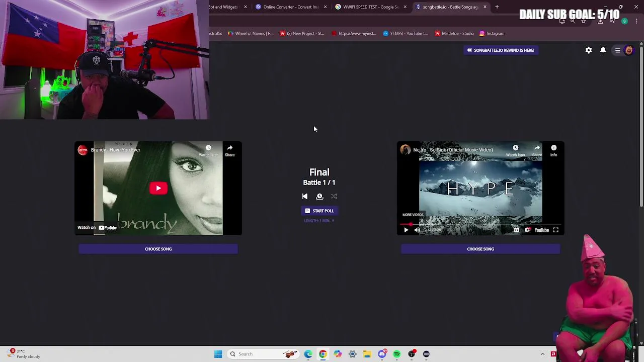
Task: Click taskbar Search box
Action: (x=263, y=354)
